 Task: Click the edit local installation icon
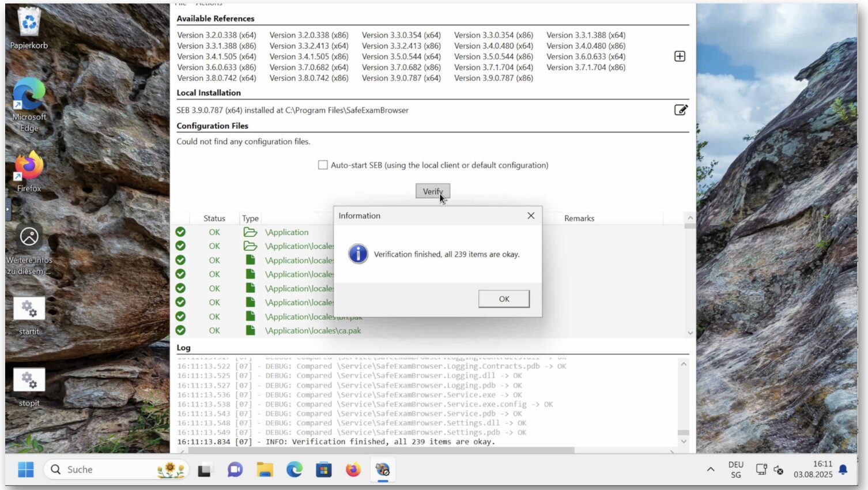coord(681,110)
